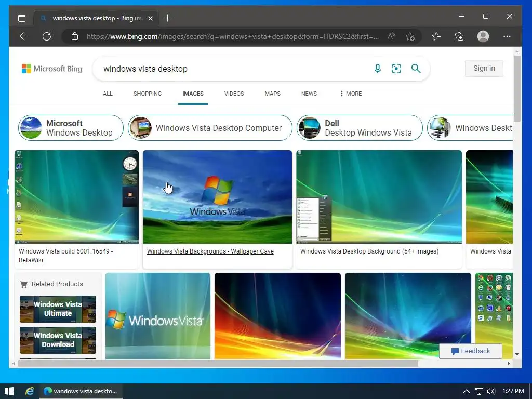Screen dimensions: 532x399
Task: Open Windows Vista Ultimate related product
Action: (58, 309)
